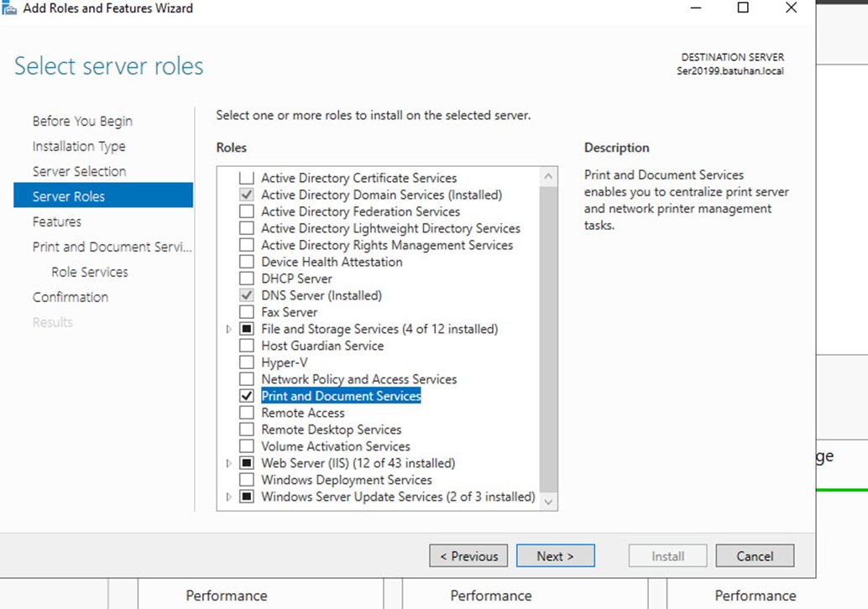868x609 pixels.
Task: Check Active Directory Rights Management Services
Action: 246,245
